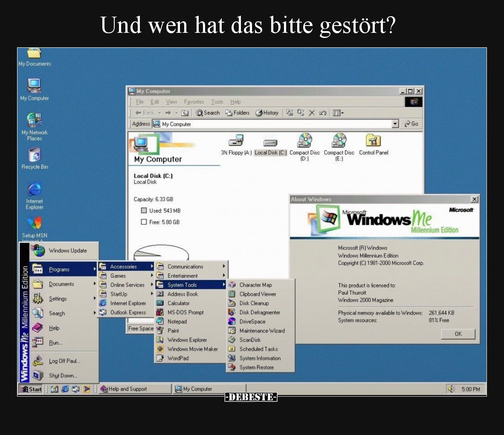The width and height of the screenshot is (504, 435).
Task: Expand Communications submenu
Action: [x=191, y=267]
